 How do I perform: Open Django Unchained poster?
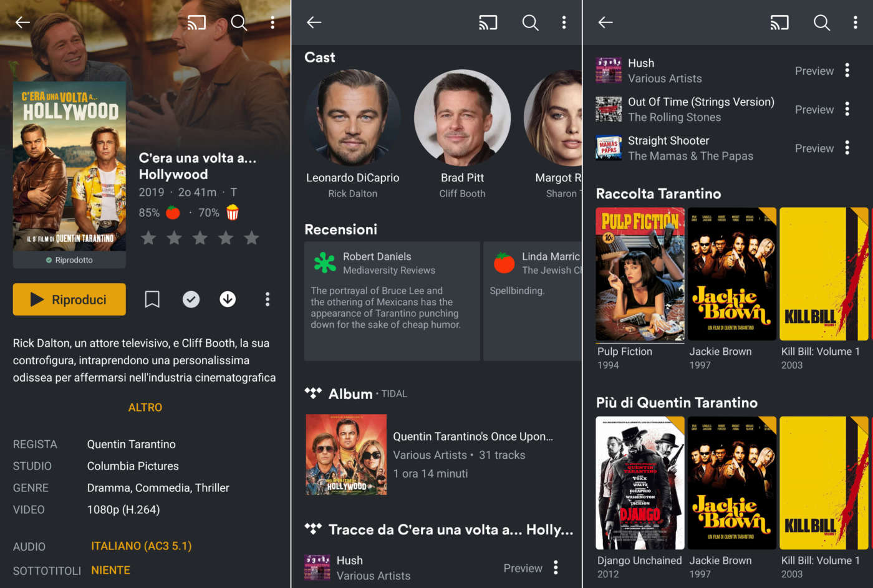point(640,483)
